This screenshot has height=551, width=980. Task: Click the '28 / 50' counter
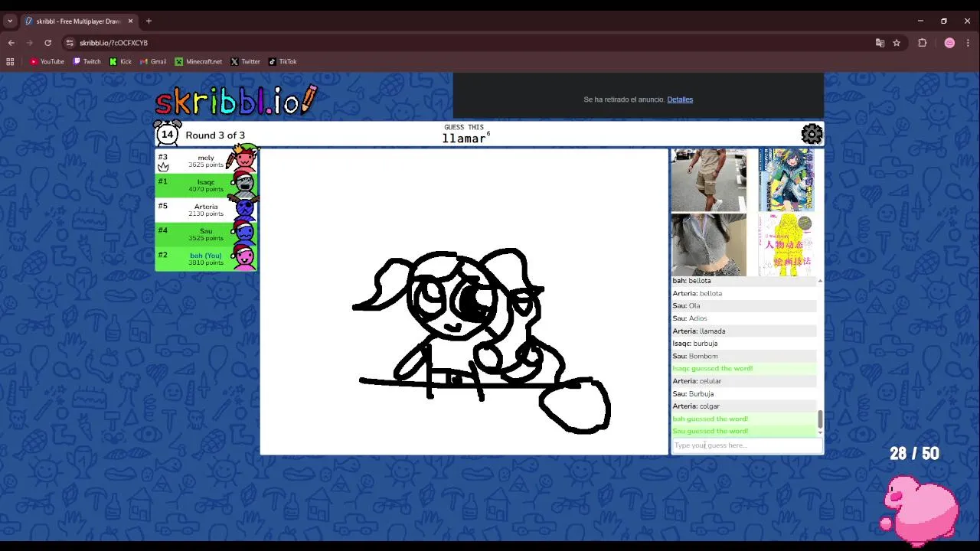point(914,454)
